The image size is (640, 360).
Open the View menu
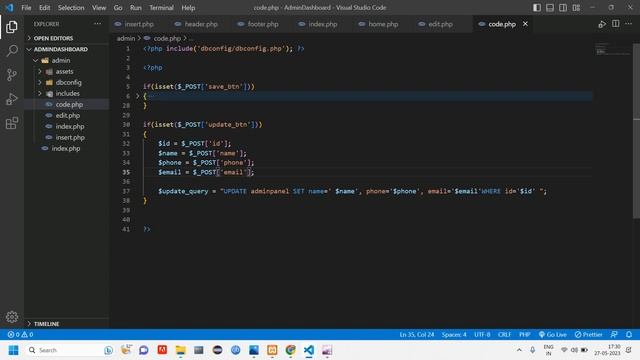(99, 8)
